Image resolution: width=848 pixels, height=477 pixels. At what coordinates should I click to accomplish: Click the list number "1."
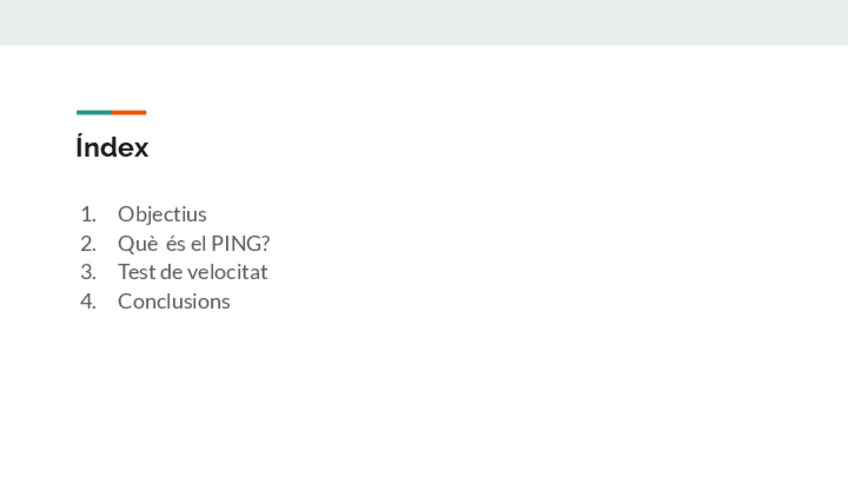[88, 214]
